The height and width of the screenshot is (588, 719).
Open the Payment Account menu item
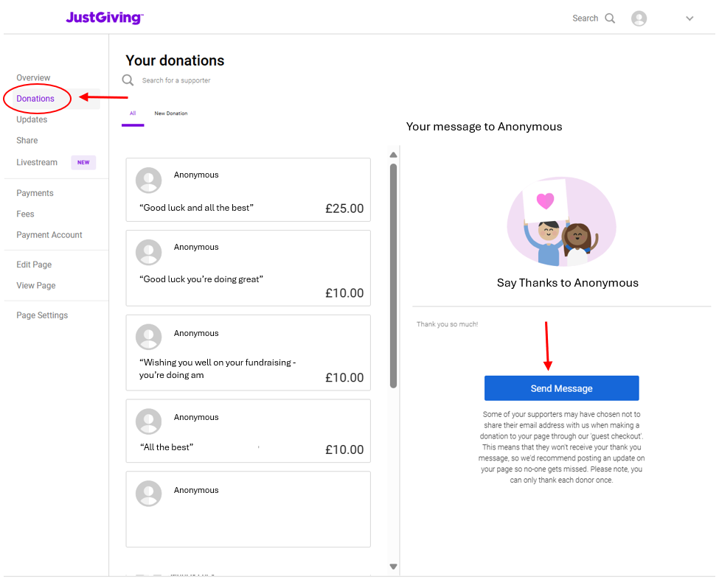click(49, 234)
